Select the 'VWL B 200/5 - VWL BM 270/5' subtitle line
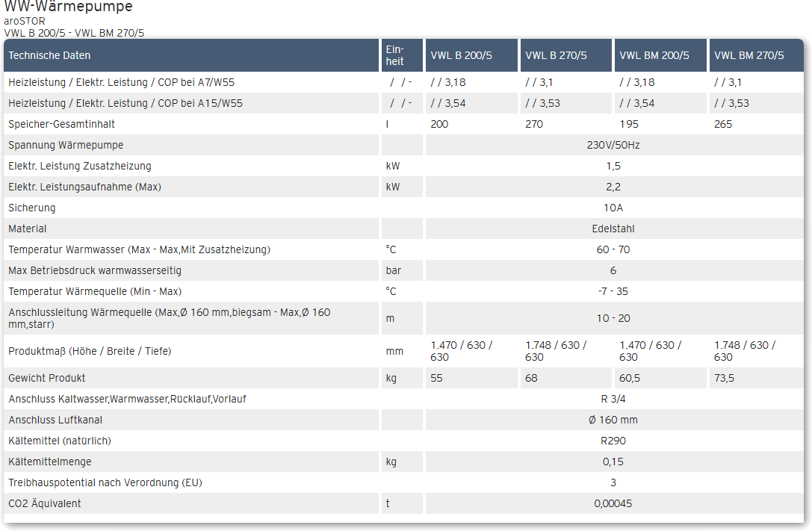The height and width of the screenshot is (531, 812). [74, 33]
